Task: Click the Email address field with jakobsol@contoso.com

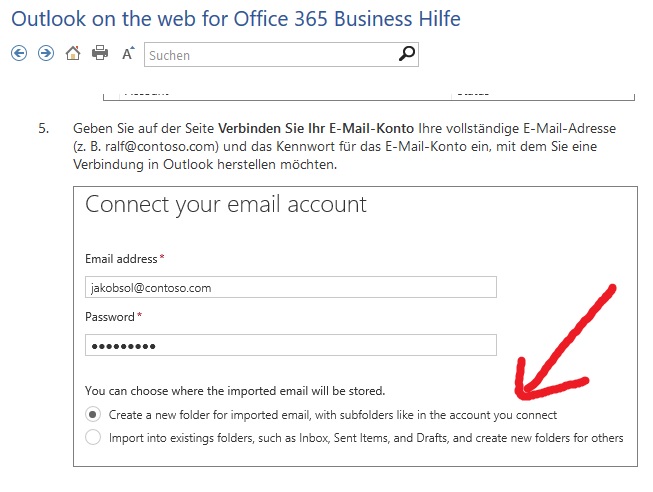Action: [291, 287]
